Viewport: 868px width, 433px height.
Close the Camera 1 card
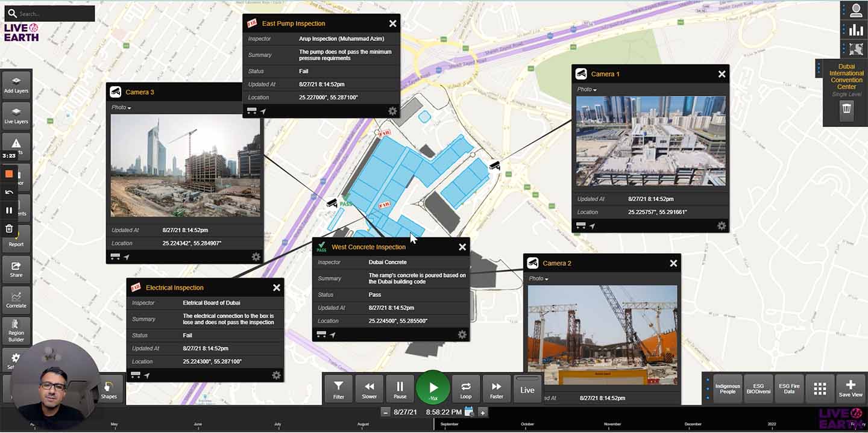722,74
